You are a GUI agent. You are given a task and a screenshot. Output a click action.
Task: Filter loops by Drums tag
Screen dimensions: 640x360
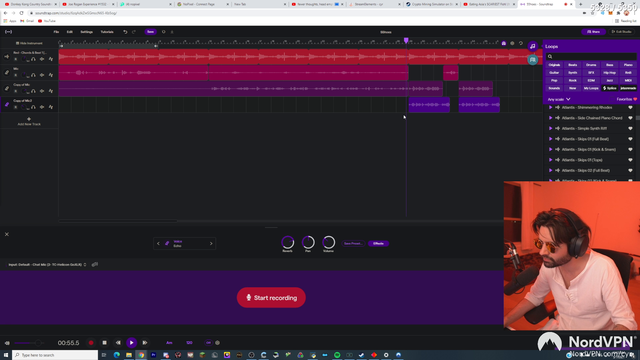[x=591, y=65]
